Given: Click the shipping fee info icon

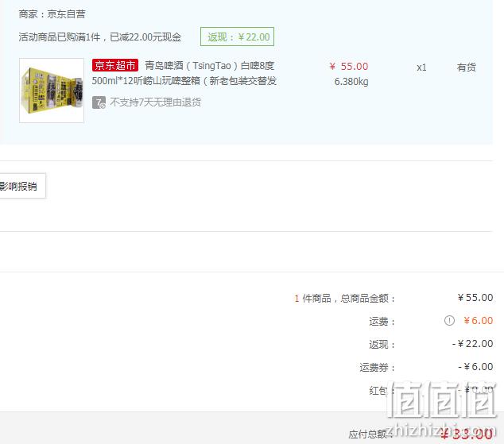Looking at the screenshot, I should [449, 320].
